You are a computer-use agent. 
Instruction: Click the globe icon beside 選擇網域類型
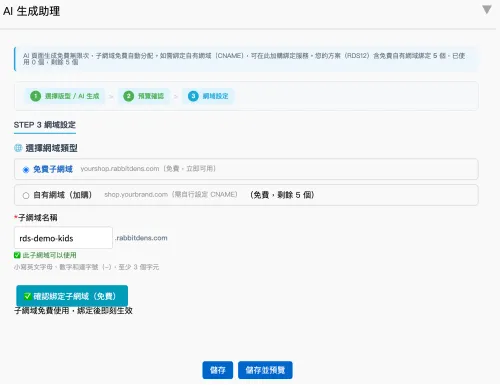coord(18,148)
